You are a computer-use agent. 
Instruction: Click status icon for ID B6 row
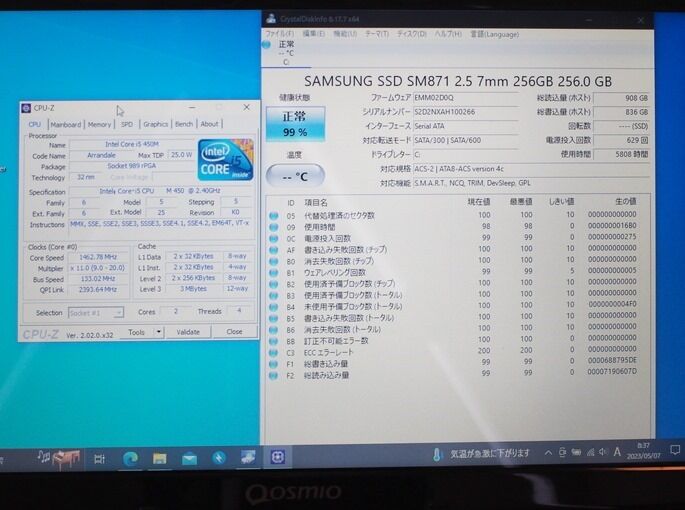pyautogui.click(x=273, y=329)
